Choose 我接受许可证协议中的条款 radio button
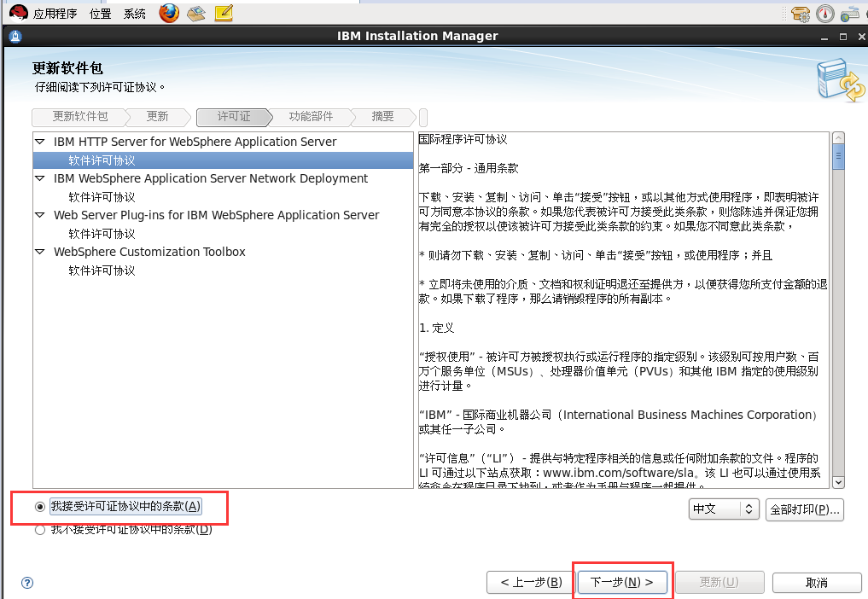868x599 pixels. click(x=40, y=507)
